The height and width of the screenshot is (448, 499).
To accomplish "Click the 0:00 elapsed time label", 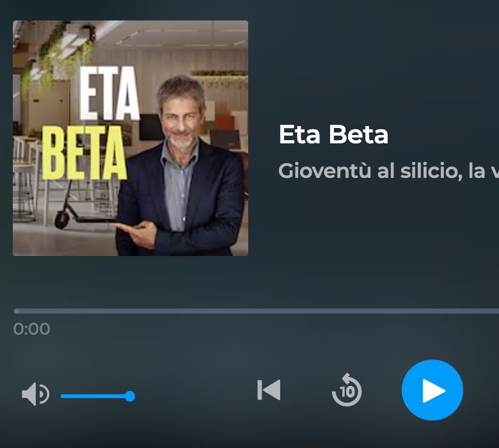I will [31, 329].
